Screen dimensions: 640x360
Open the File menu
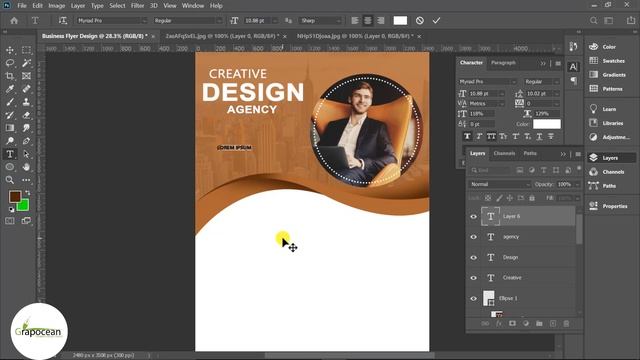click(x=22, y=6)
